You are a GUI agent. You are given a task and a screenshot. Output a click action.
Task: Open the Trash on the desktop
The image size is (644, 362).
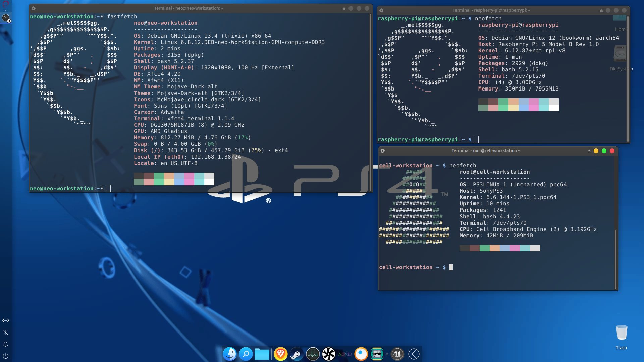(x=622, y=337)
